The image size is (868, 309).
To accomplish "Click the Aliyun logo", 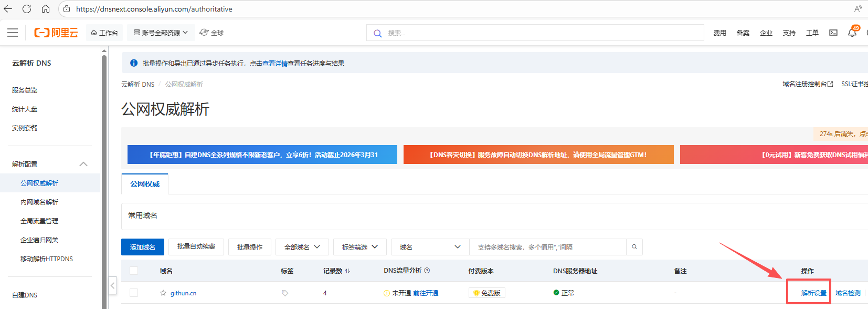I will (x=56, y=33).
